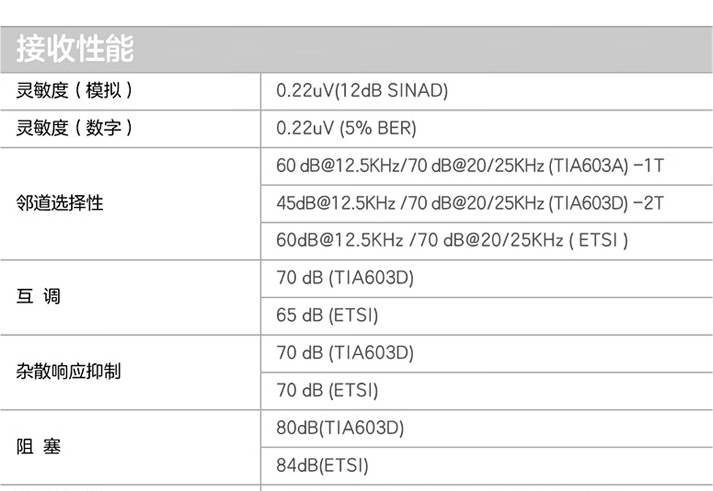Click the 0.22uV (5% BER) value
Image resolution: width=713 pixels, height=491 pixels.
[x=345, y=128]
